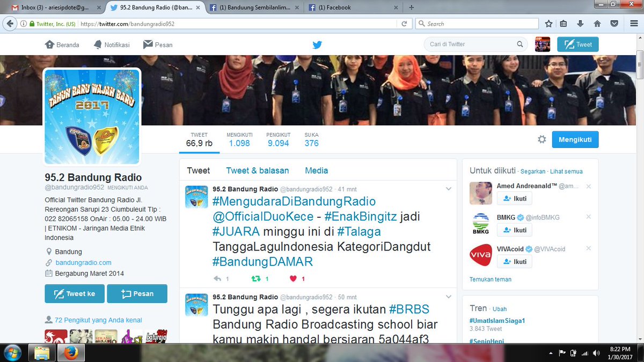Open the profile settings gear icon
The height and width of the screenshot is (362, 644).
pos(542,139)
